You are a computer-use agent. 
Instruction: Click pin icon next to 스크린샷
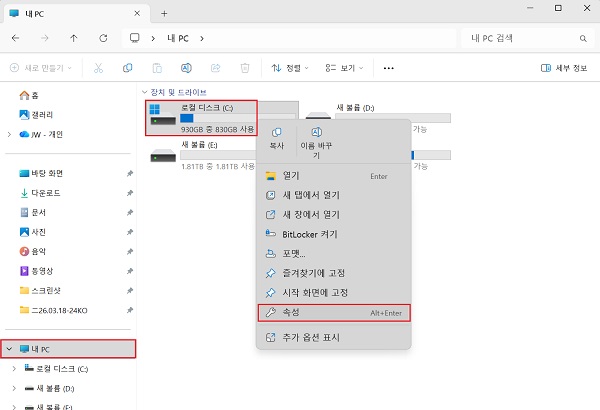coord(130,291)
